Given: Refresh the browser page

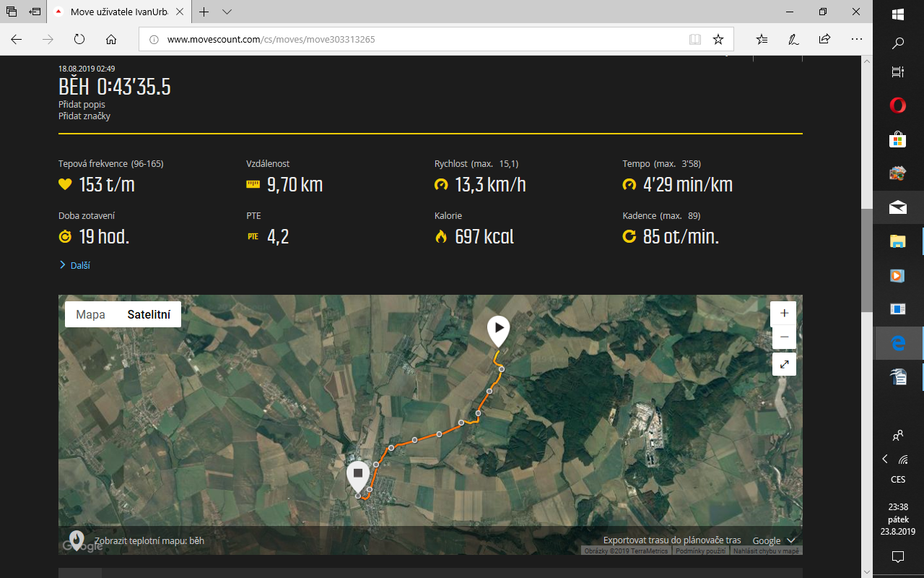Looking at the screenshot, I should (79, 40).
